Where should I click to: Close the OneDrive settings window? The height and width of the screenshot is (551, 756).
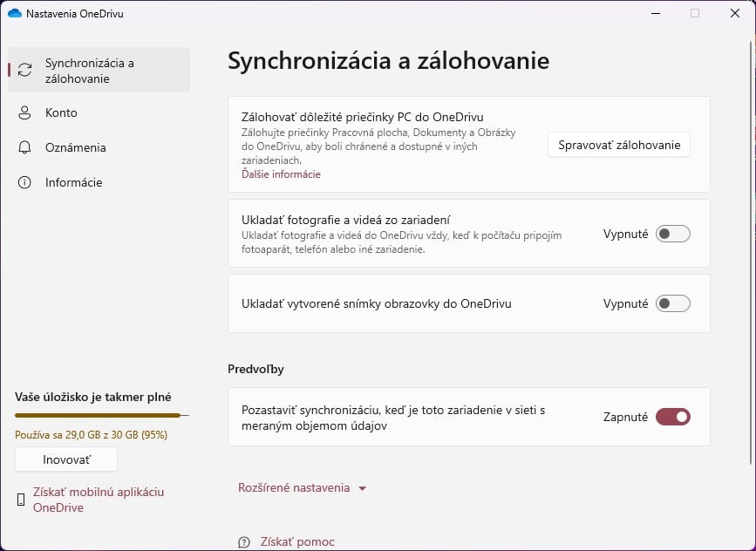point(735,13)
